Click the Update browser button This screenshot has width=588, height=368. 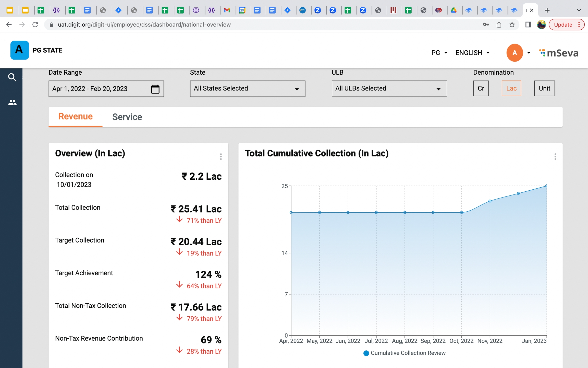pos(563,25)
